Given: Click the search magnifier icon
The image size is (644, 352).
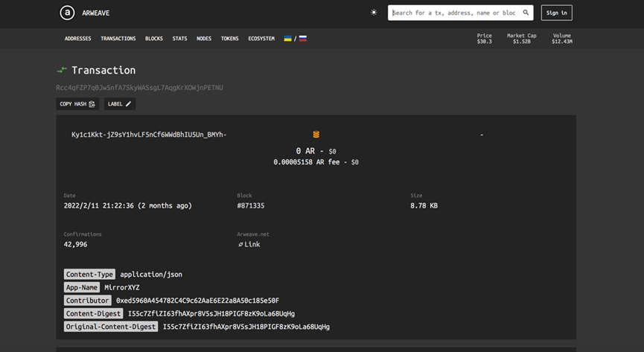Looking at the screenshot, I should point(526,13).
